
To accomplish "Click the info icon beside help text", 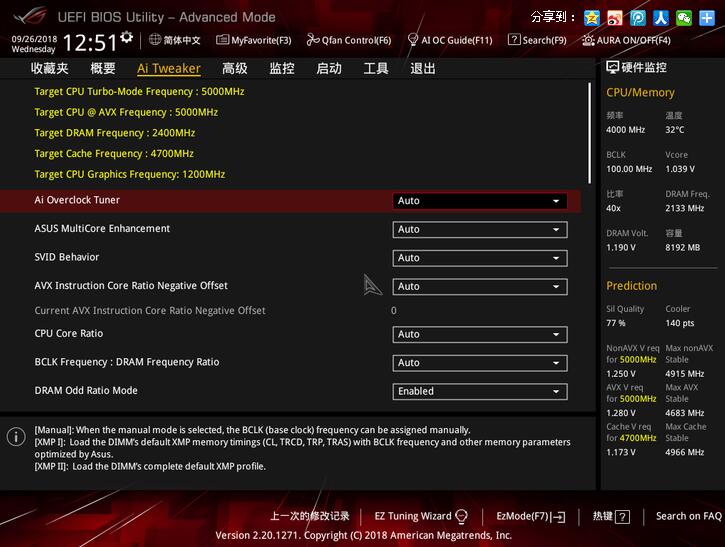I will [16, 436].
